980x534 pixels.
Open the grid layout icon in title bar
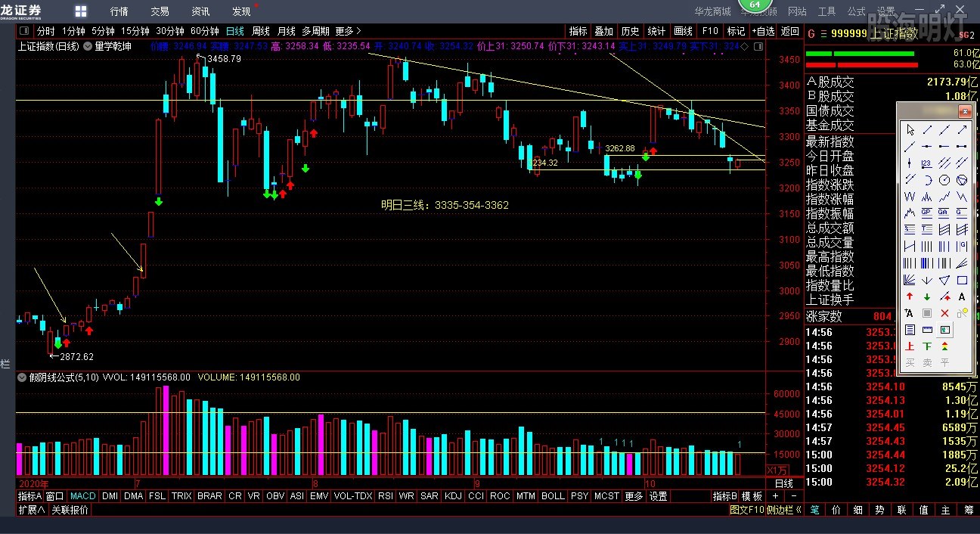(x=81, y=11)
